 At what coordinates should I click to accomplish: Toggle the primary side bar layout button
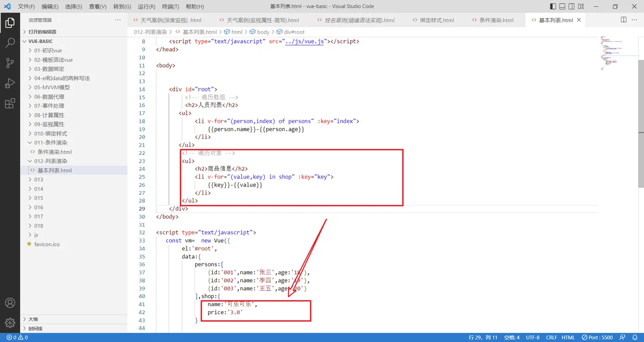point(553,6)
